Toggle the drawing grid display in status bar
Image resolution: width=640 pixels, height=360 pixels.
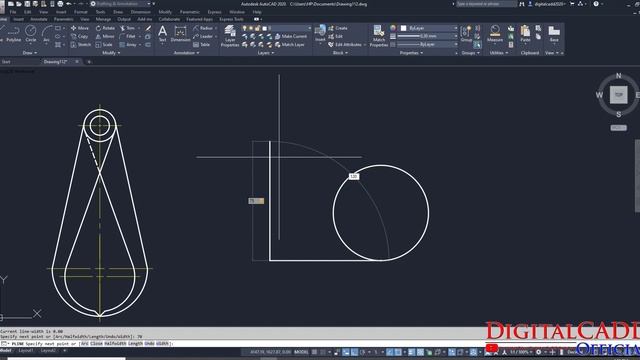[314, 352]
